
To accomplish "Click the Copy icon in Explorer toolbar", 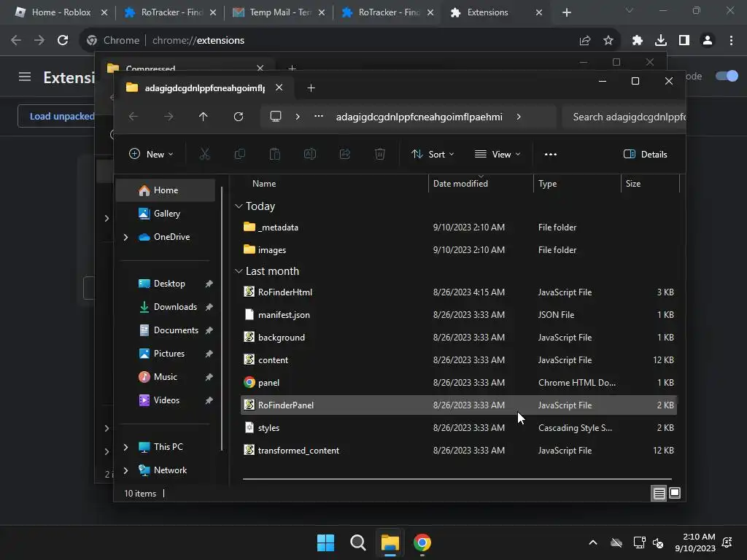I will click(239, 154).
